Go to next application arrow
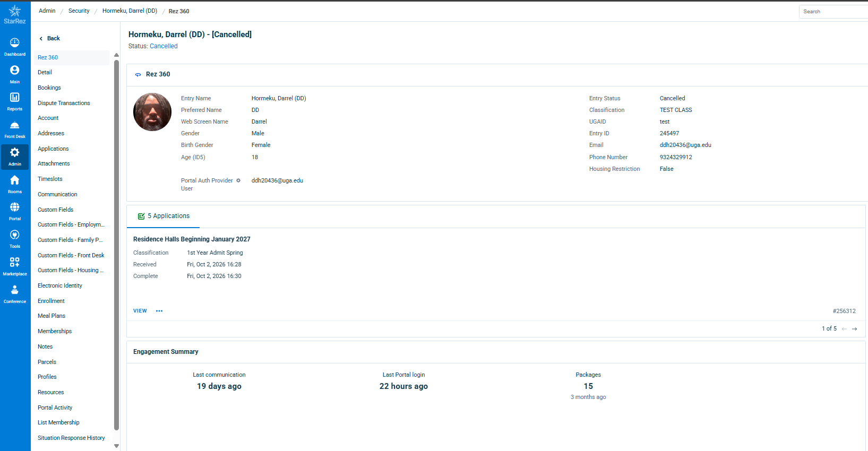 tap(855, 329)
